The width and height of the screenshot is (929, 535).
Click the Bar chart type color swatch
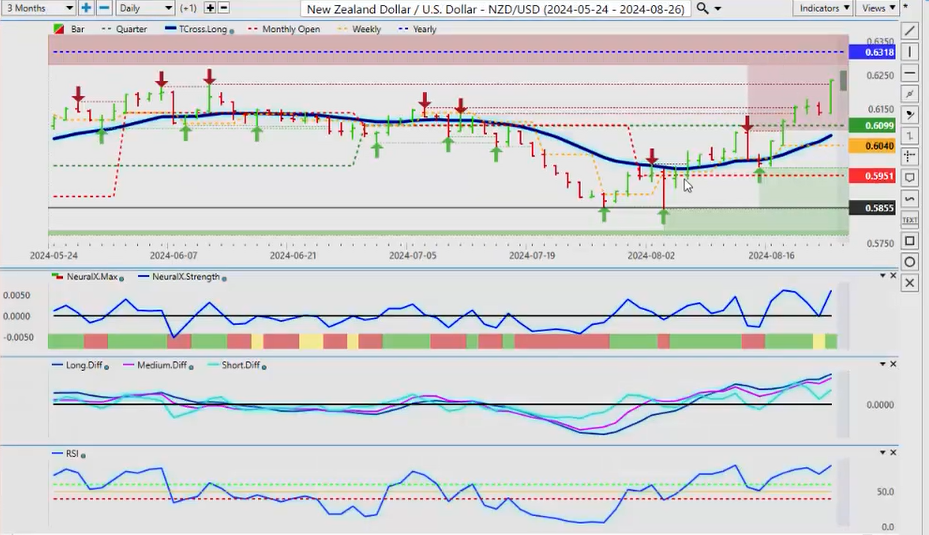tap(57, 30)
